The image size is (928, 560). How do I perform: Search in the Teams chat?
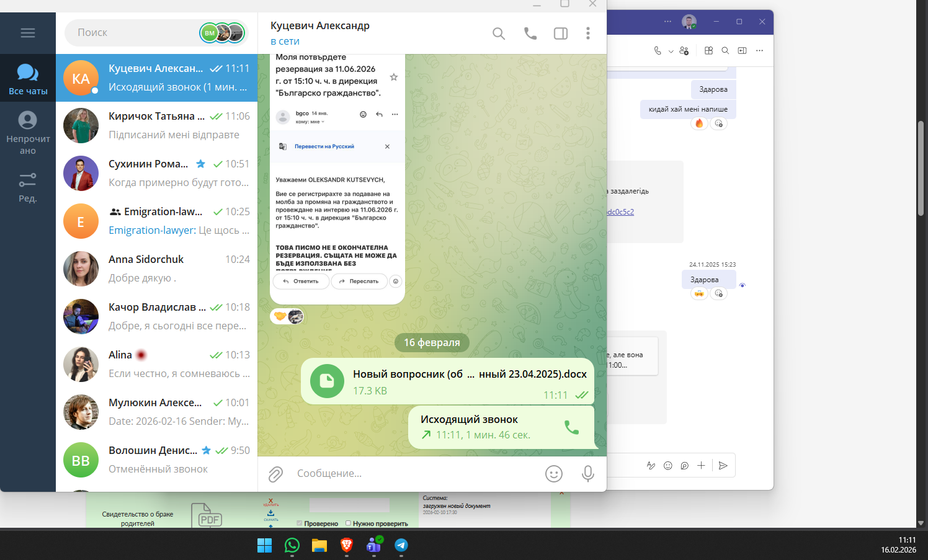(725, 51)
